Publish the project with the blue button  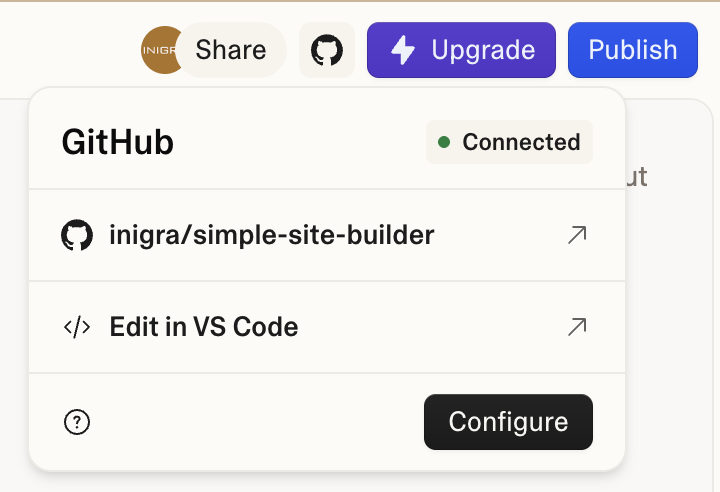tap(632, 50)
